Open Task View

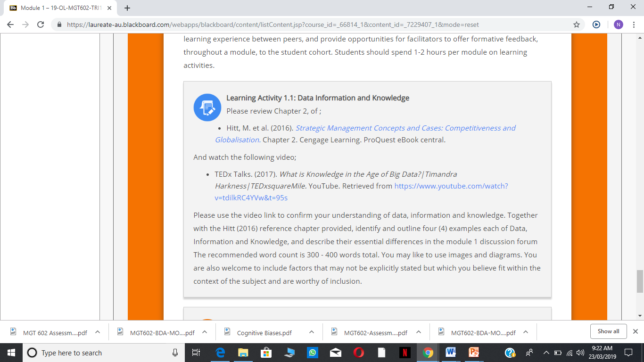coord(197,353)
